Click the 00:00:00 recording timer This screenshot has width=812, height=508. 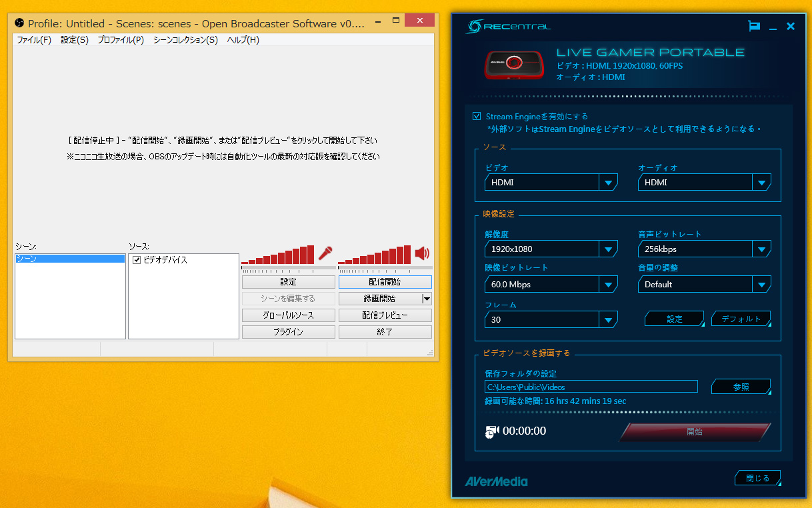[x=525, y=431]
